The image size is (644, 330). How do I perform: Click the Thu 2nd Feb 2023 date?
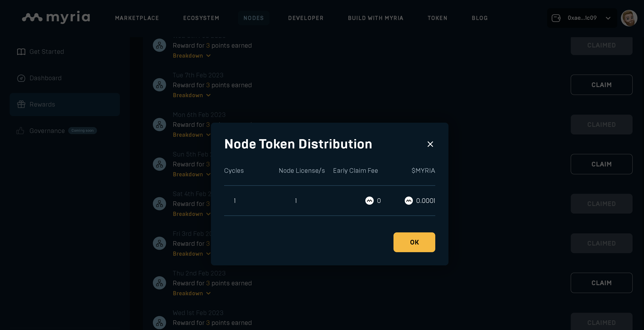pos(199,273)
